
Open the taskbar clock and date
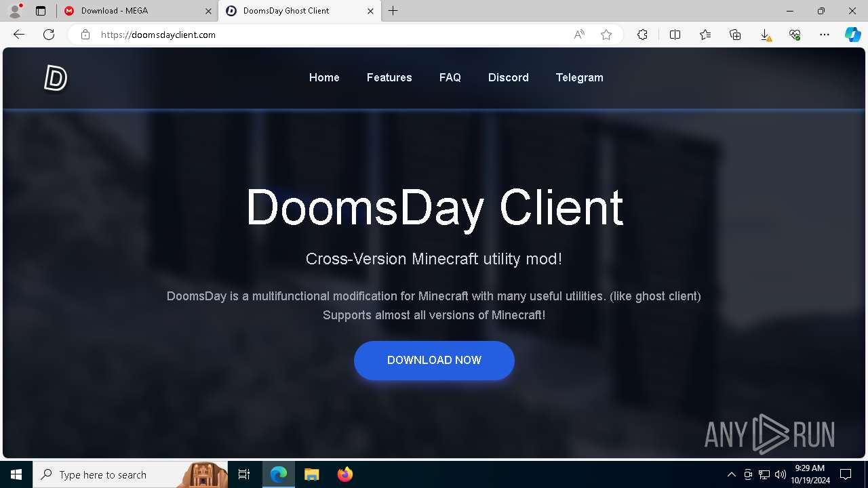(810, 474)
